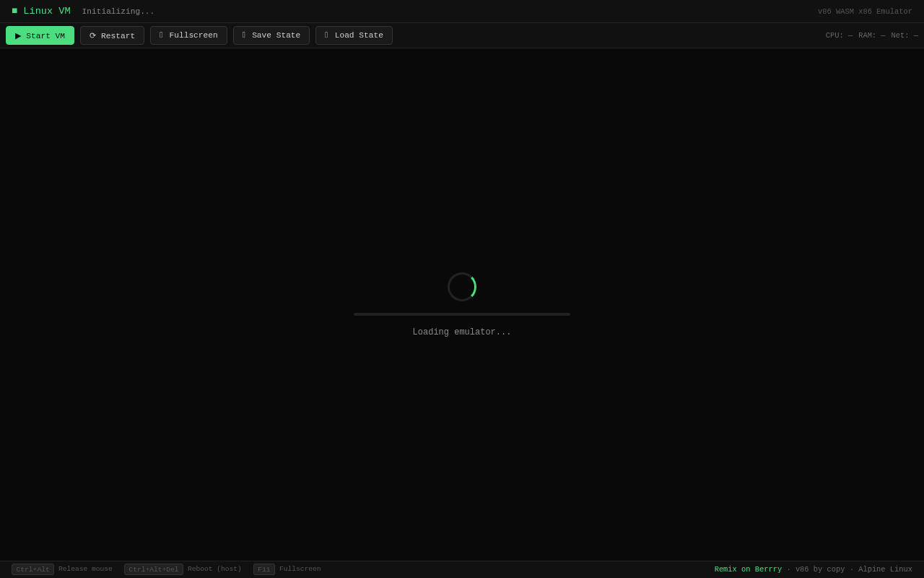Click the CPU usage readout
Screen dimensions: 924x578
point(839,35)
